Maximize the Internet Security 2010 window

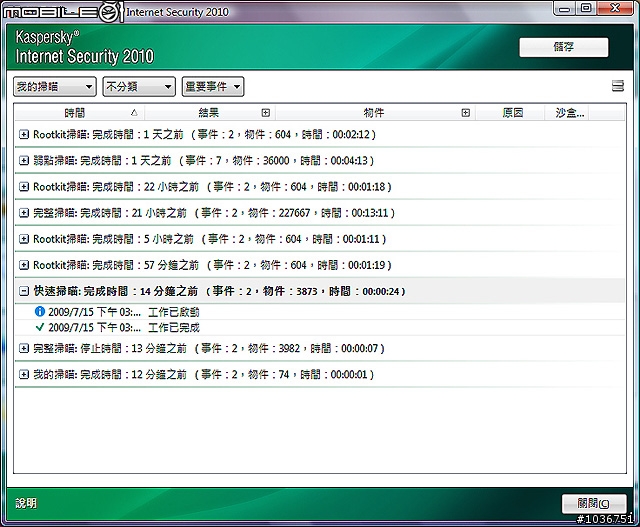pos(586,9)
